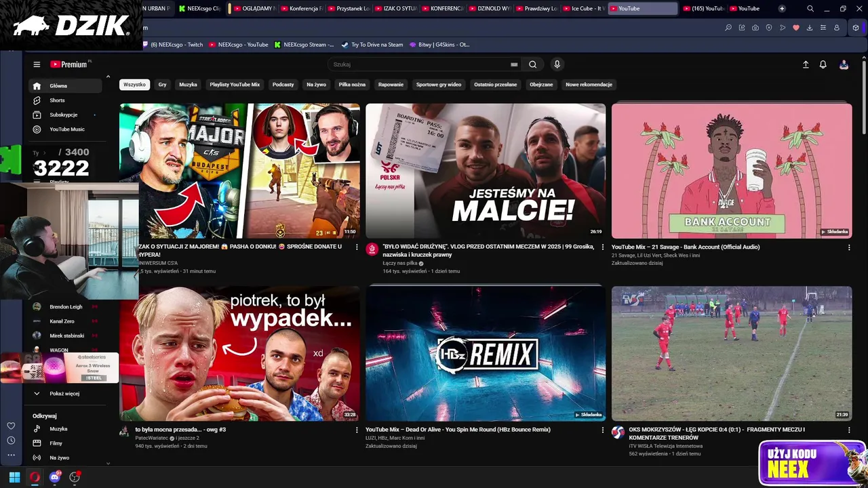868x488 pixels.
Task: Click the cube extensions icon
Action: coord(856,28)
